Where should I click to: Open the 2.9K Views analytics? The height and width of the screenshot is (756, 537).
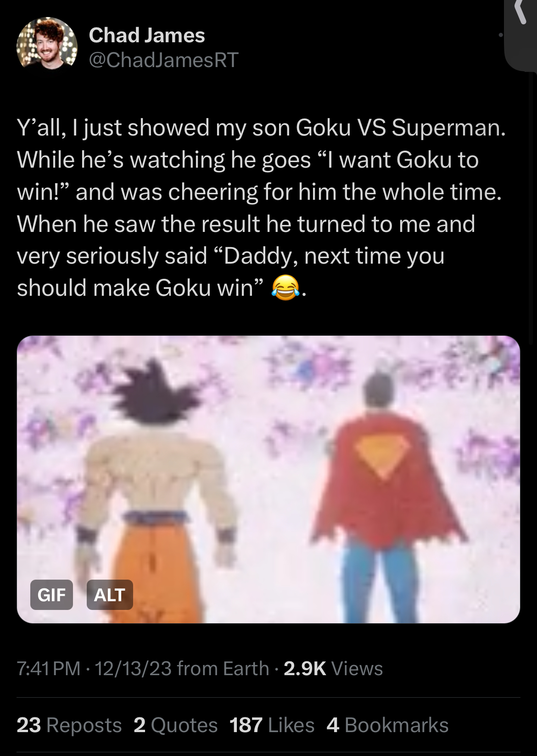333,668
